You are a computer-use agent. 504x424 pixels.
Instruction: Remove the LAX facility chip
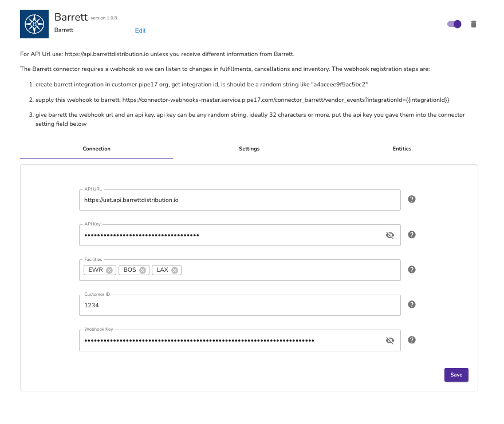175,270
